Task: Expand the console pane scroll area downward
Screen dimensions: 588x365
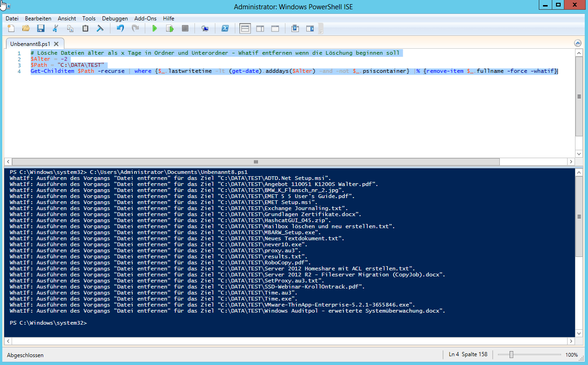Action: click(578, 333)
